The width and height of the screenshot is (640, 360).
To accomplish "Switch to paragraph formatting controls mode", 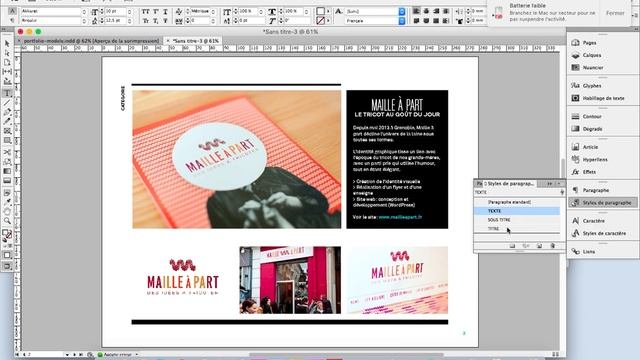I will pyautogui.click(x=12, y=20).
